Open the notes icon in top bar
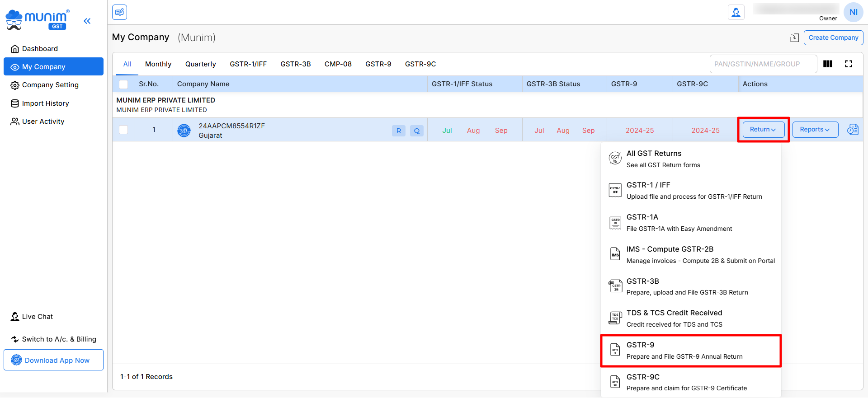Screen dimensions: 868x398 coord(119,12)
